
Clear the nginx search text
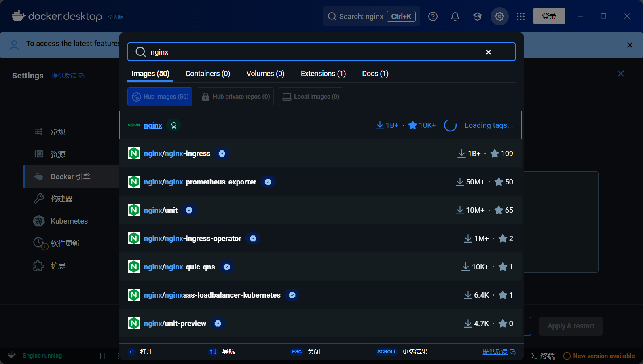pyautogui.click(x=489, y=52)
